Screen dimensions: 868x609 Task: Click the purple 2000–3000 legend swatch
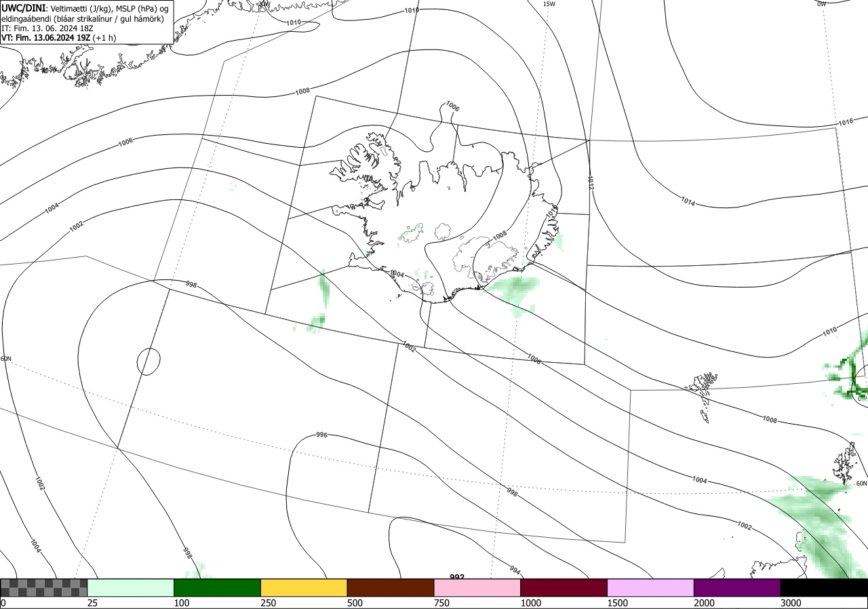[738, 587]
